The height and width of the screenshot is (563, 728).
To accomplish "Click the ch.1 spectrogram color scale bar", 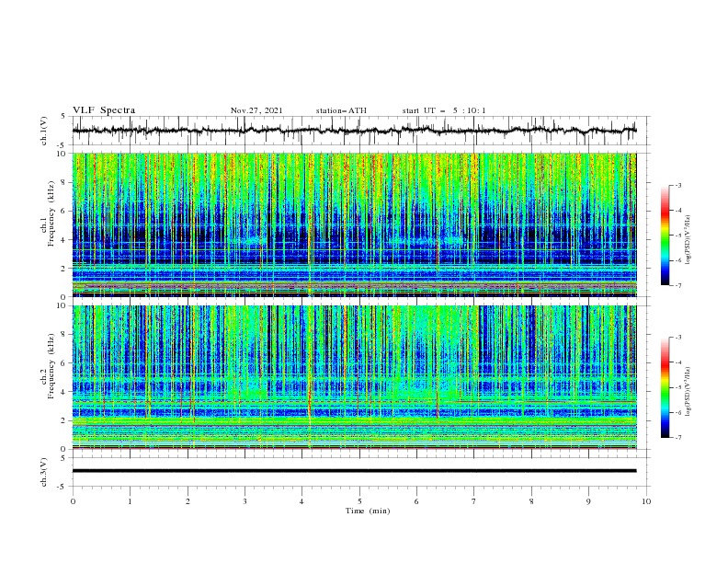I will point(665,236).
